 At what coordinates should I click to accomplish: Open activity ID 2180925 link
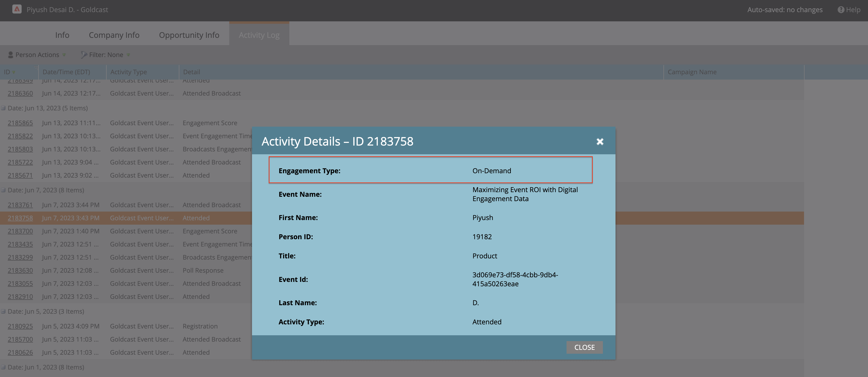(x=20, y=326)
